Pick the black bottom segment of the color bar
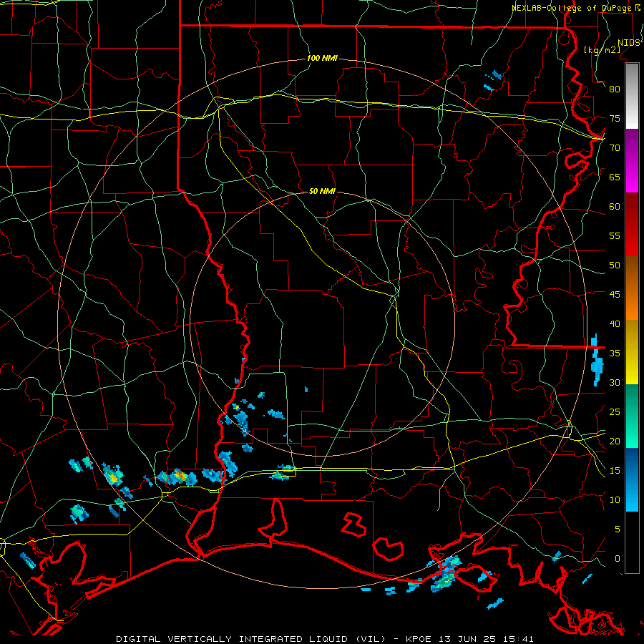 pos(632,542)
